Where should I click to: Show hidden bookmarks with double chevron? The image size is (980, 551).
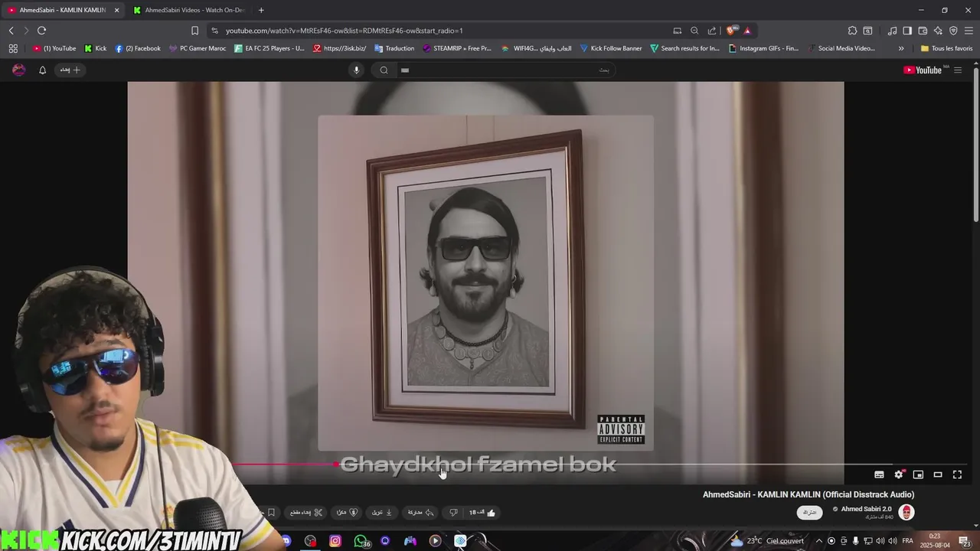pyautogui.click(x=901, y=48)
